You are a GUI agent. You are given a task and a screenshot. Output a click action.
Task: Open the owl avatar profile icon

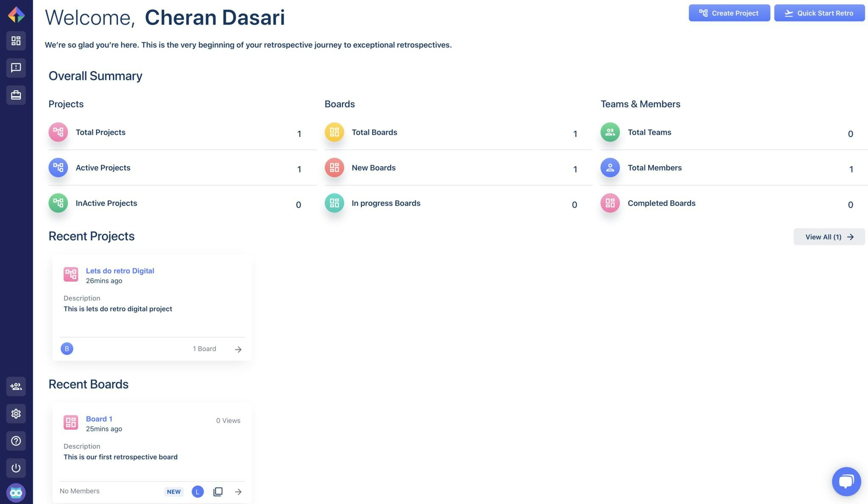coord(16,493)
